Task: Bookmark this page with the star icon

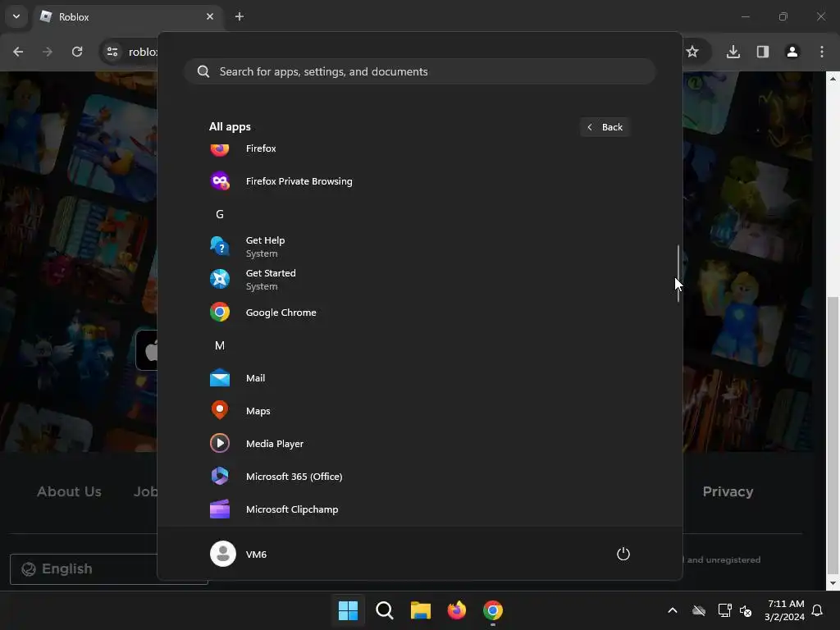Action: (692, 52)
